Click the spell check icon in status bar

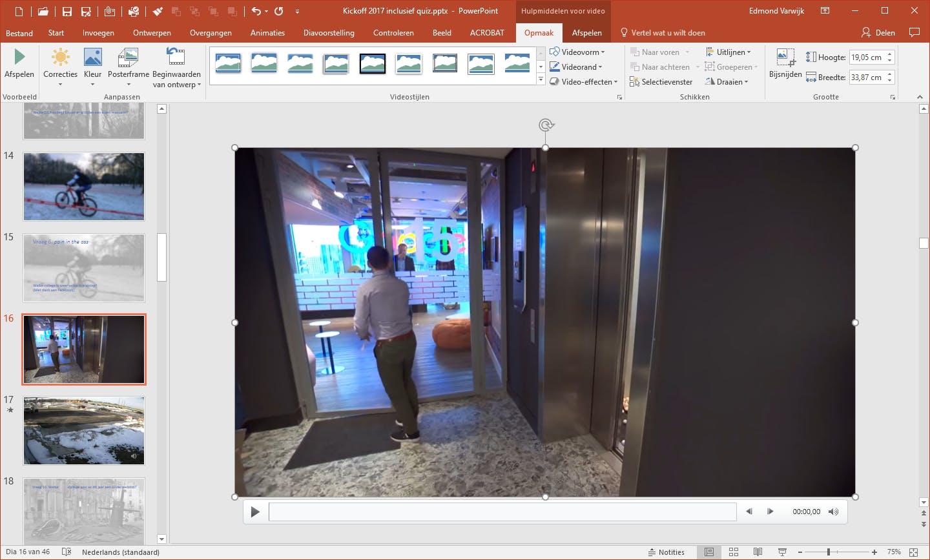[x=67, y=552]
